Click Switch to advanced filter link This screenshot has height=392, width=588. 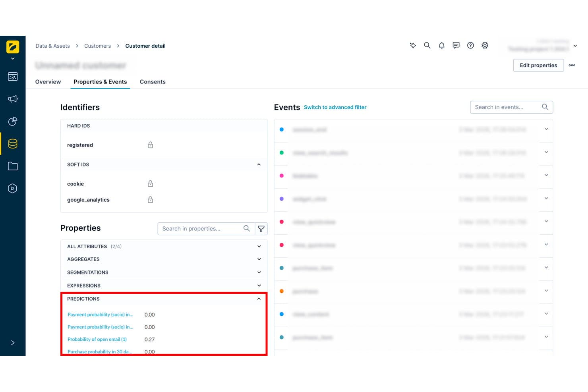tap(335, 107)
